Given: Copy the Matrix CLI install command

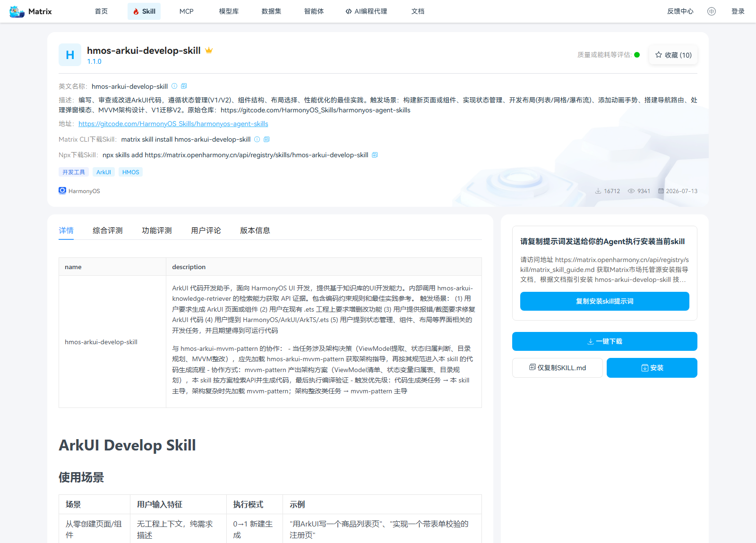Looking at the screenshot, I should (266, 139).
